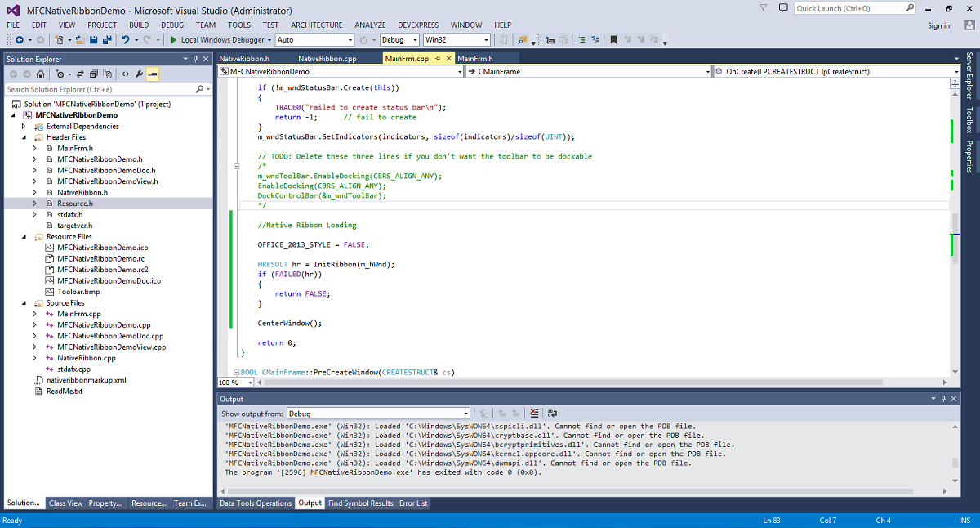Screen dimensions: 980x528
Task: Click the Data Tools Operations tab
Action: [x=256, y=503]
